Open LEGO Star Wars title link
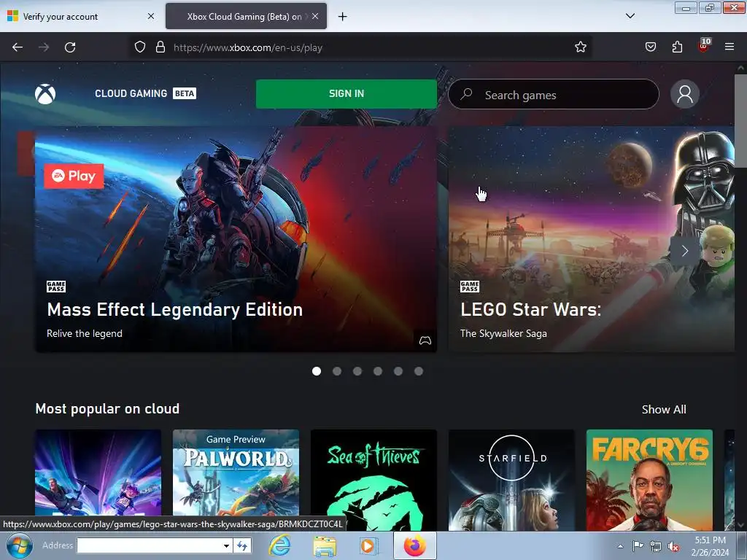 click(531, 309)
